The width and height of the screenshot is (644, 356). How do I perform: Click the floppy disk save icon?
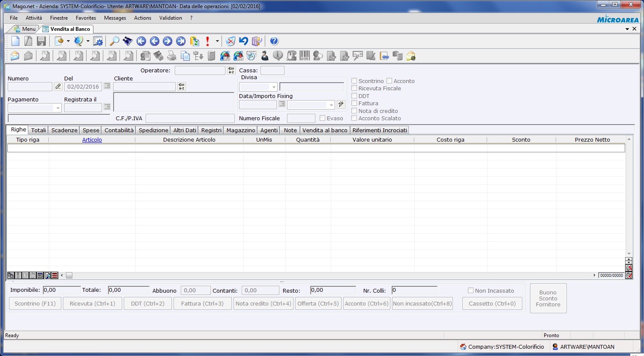41,41
